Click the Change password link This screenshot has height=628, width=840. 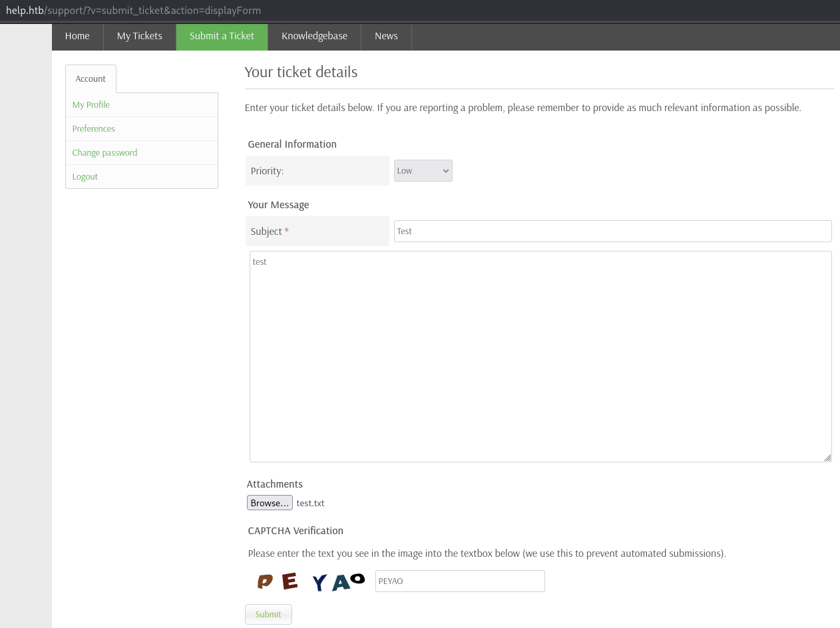[x=105, y=153]
